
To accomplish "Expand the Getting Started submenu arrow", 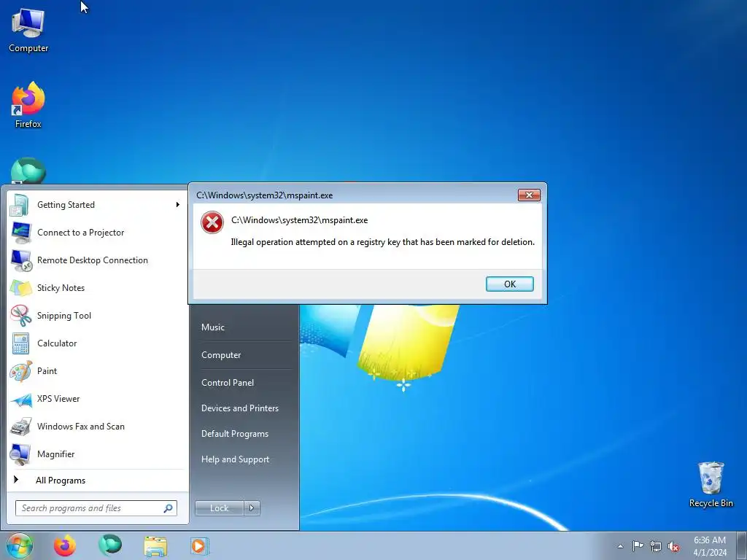I will point(178,205).
